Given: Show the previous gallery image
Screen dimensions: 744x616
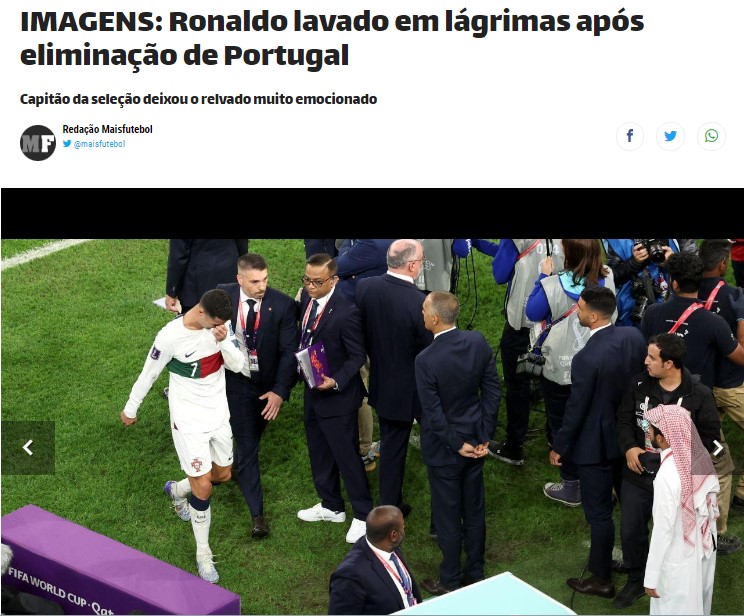Looking at the screenshot, I should (28, 447).
